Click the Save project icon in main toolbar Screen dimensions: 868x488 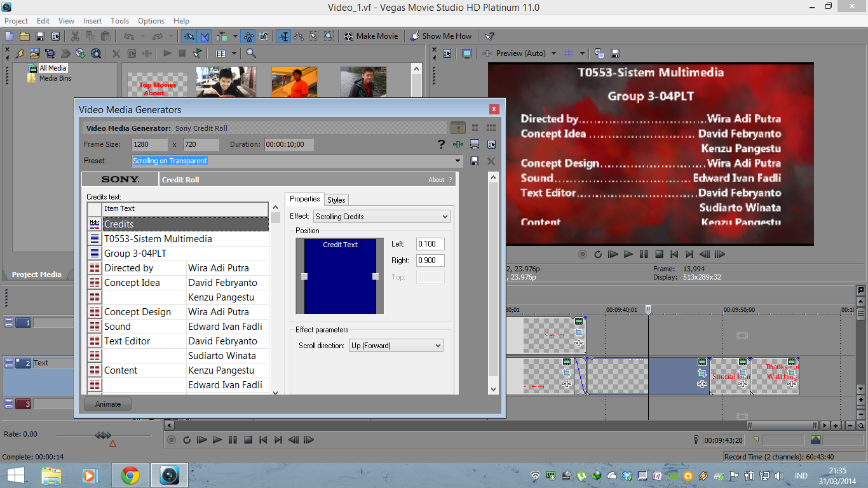pos(40,36)
